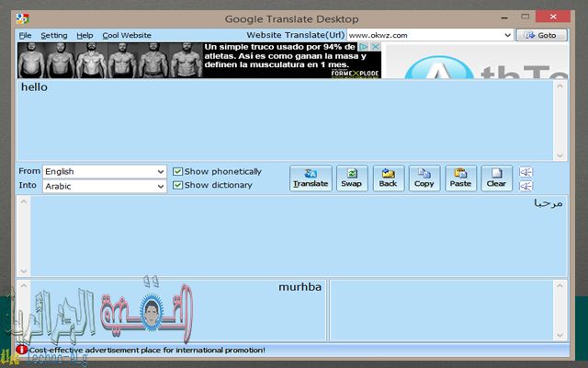
Task: Expand the From language dropdown
Action: (x=160, y=171)
